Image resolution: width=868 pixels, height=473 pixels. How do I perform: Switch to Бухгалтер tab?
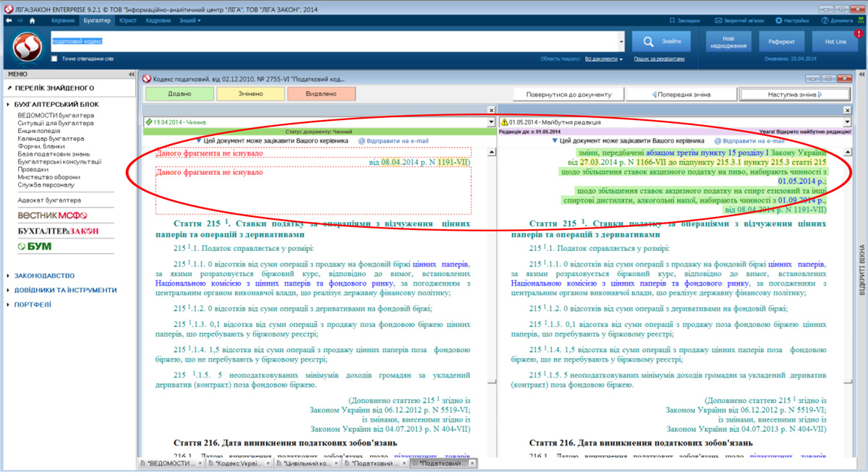(97, 20)
